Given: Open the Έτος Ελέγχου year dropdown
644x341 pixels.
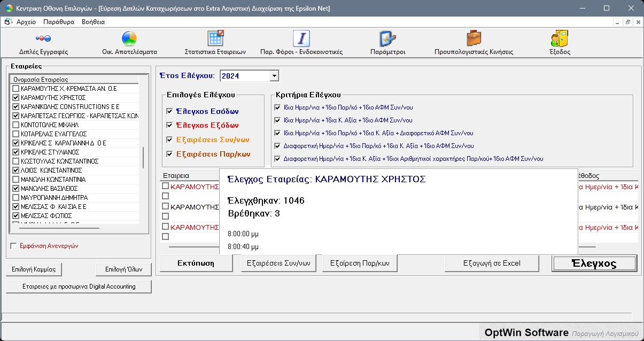Looking at the screenshot, I should (x=274, y=76).
